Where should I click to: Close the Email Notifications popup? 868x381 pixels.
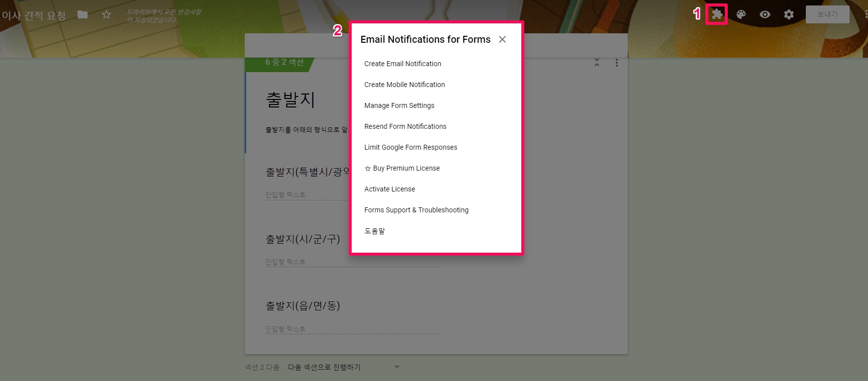[x=502, y=39]
